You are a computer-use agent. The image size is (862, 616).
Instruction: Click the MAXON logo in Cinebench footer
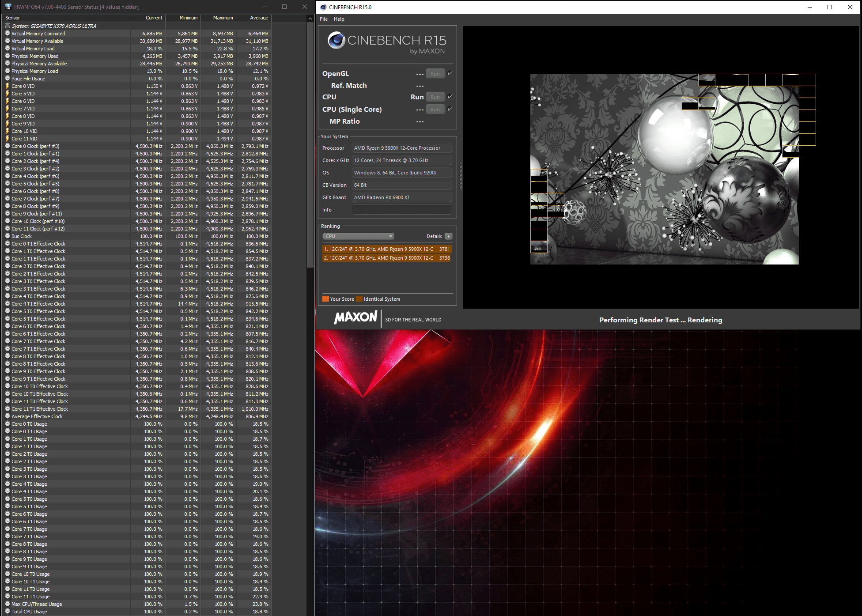(x=356, y=317)
